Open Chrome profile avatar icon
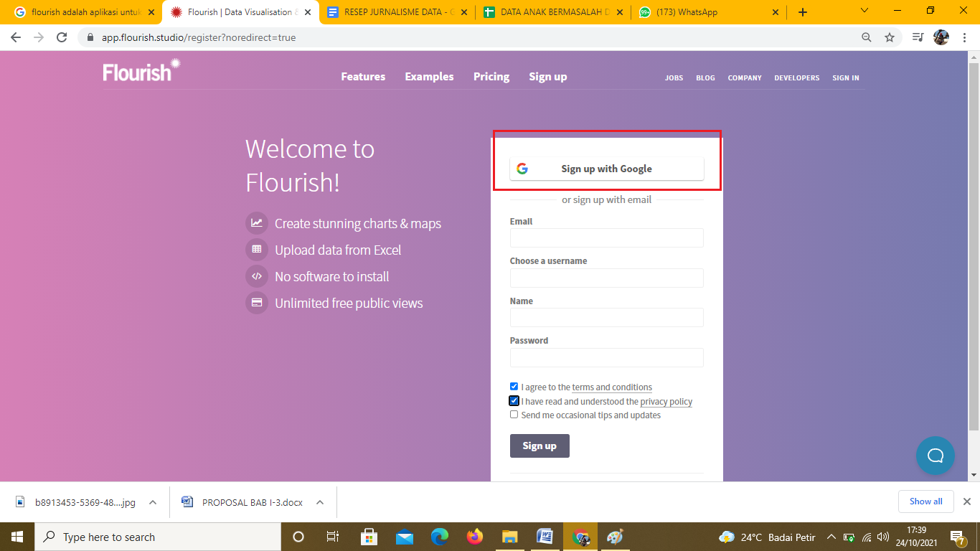 941,37
